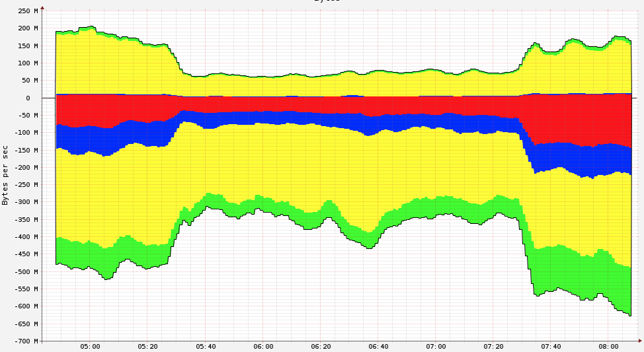Select the 08:00 time label
This screenshot has height=352, width=644.
608,346
